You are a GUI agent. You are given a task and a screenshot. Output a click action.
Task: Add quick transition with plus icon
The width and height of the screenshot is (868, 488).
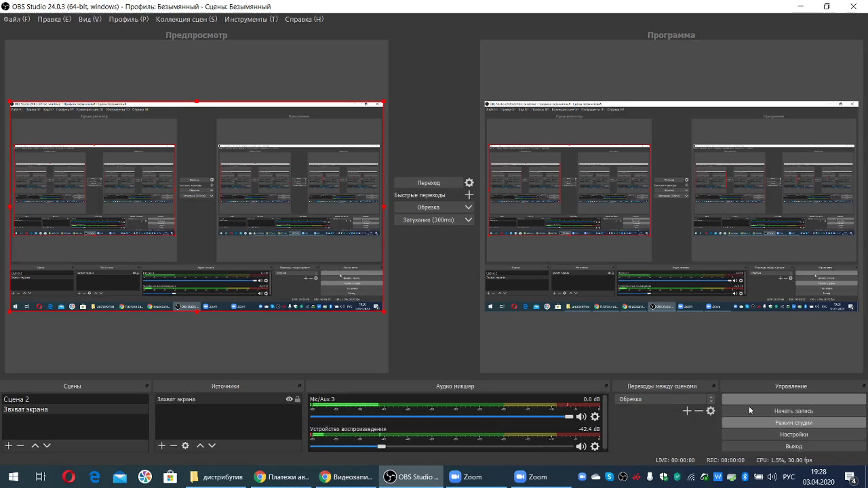point(469,195)
